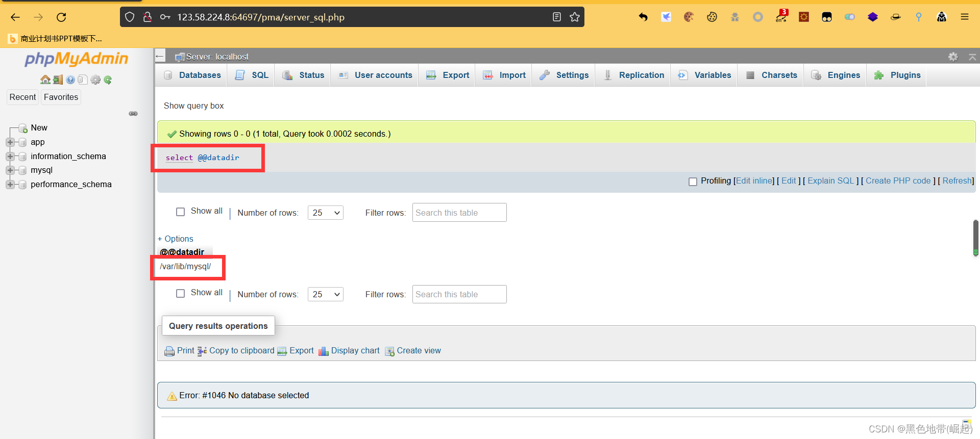Collapse the top menu bar with the bar-and-chevron icon
The width and height of the screenshot is (980, 439).
point(972,57)
